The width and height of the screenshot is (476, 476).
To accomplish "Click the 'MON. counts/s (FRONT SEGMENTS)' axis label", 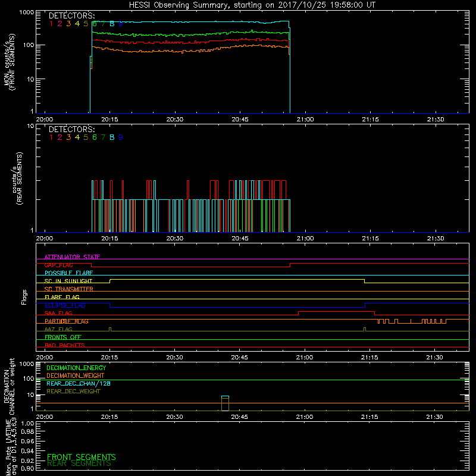I will [10, 62].
